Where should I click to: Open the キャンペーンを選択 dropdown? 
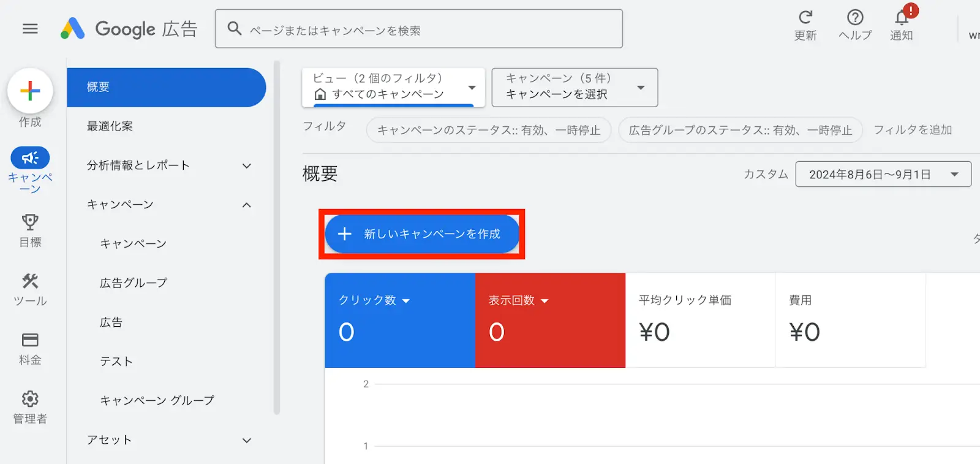[575, 87]
